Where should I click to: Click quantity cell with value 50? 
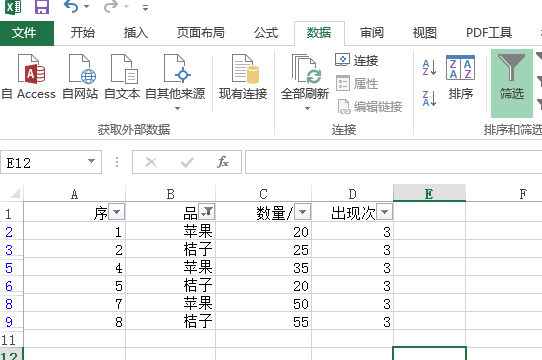[263, 303]
